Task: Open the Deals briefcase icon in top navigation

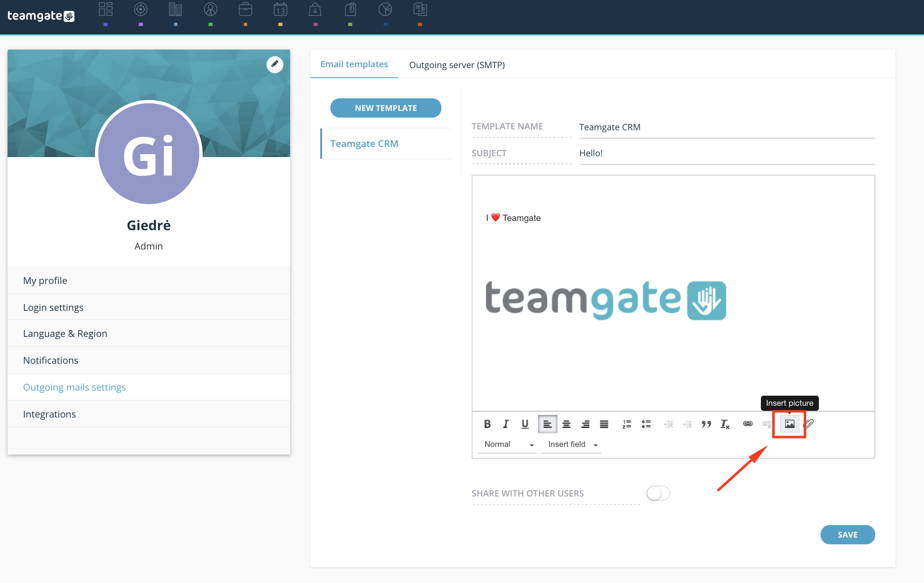Action: tap(245, 9)
